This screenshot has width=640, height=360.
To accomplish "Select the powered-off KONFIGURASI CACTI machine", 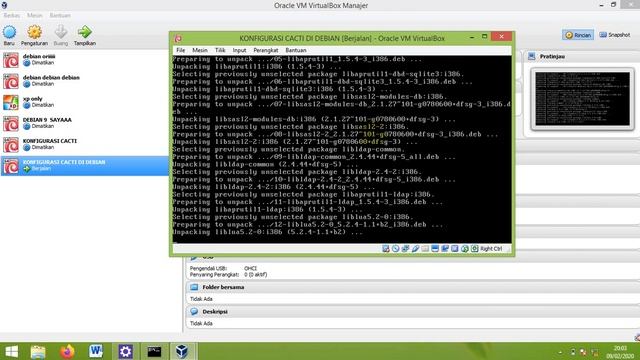I will (85, 144).
